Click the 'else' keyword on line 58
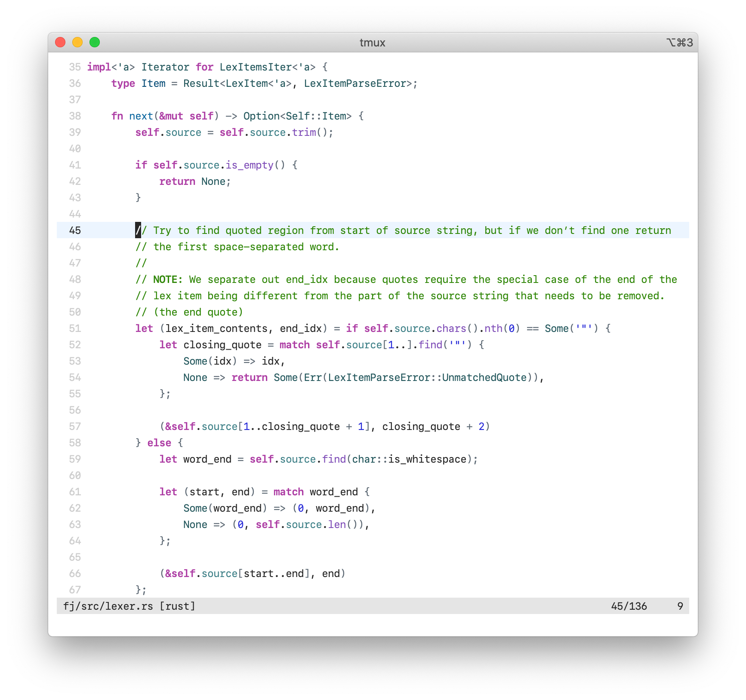Viewport: 746px width, 700px height. pos(159,443)
